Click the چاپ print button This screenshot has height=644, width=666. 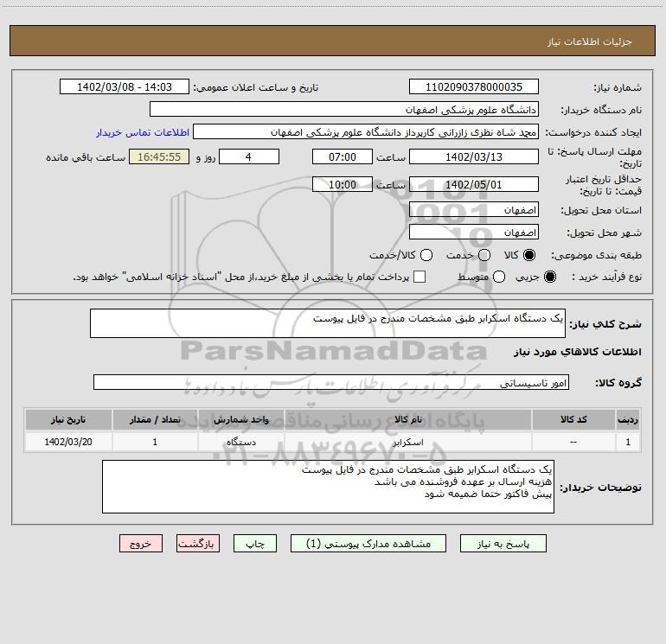click(255, 544)
